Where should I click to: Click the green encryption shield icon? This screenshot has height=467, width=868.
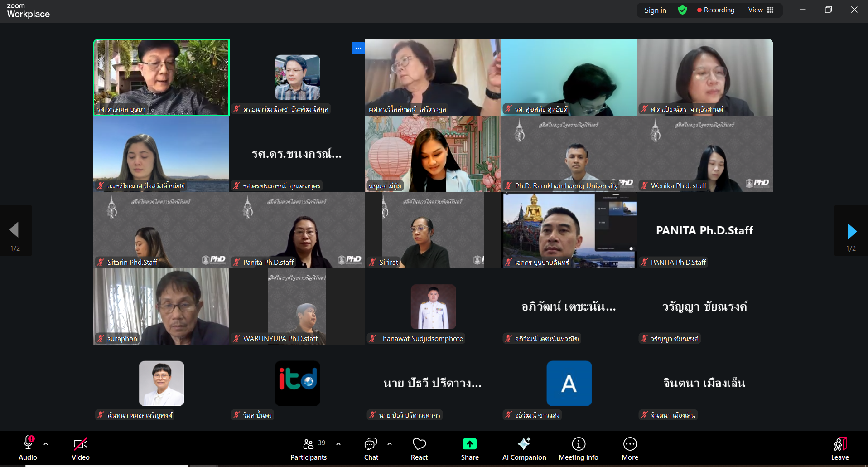click(682, 10)
